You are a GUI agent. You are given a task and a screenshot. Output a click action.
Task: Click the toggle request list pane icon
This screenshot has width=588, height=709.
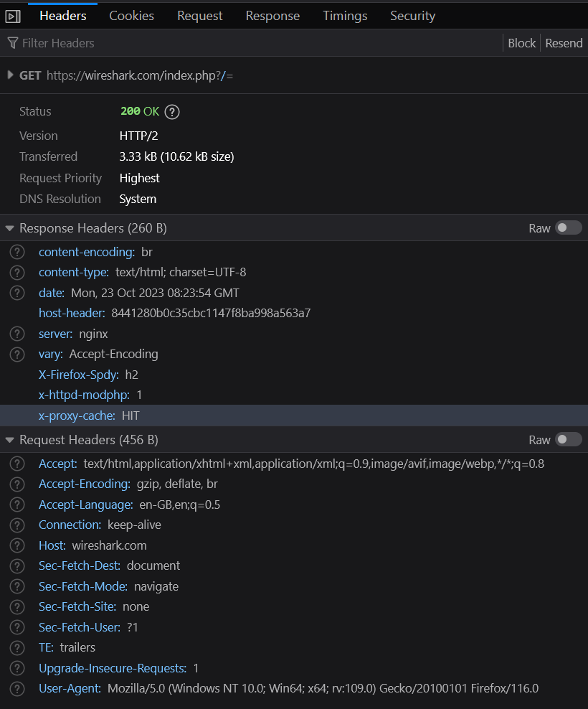click(x=13, y=16)
